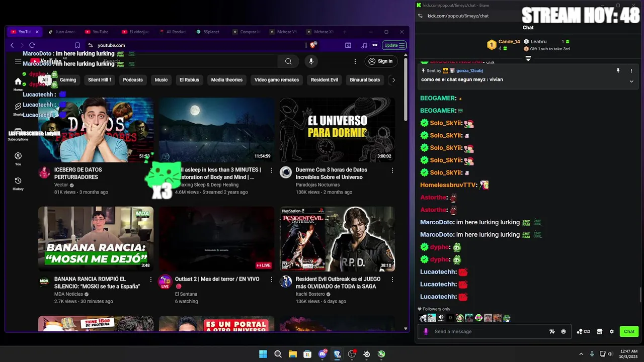Click the channel points infinity icon

584,331
